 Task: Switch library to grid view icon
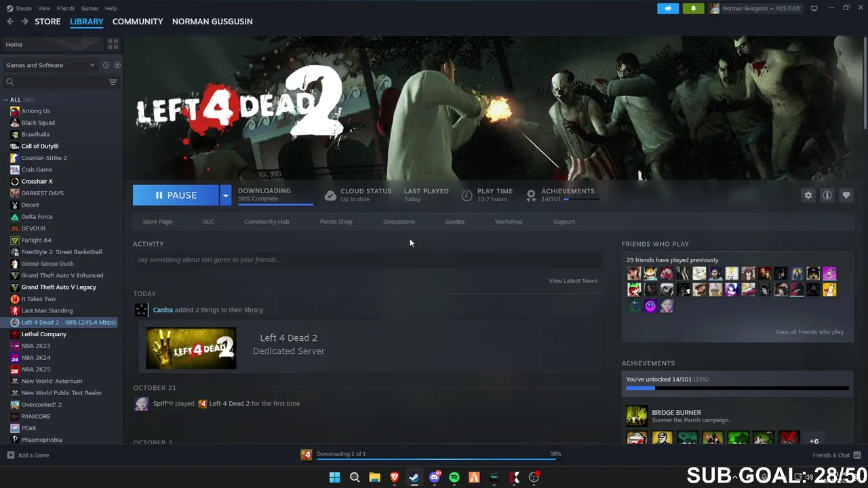tap(113, 44)
